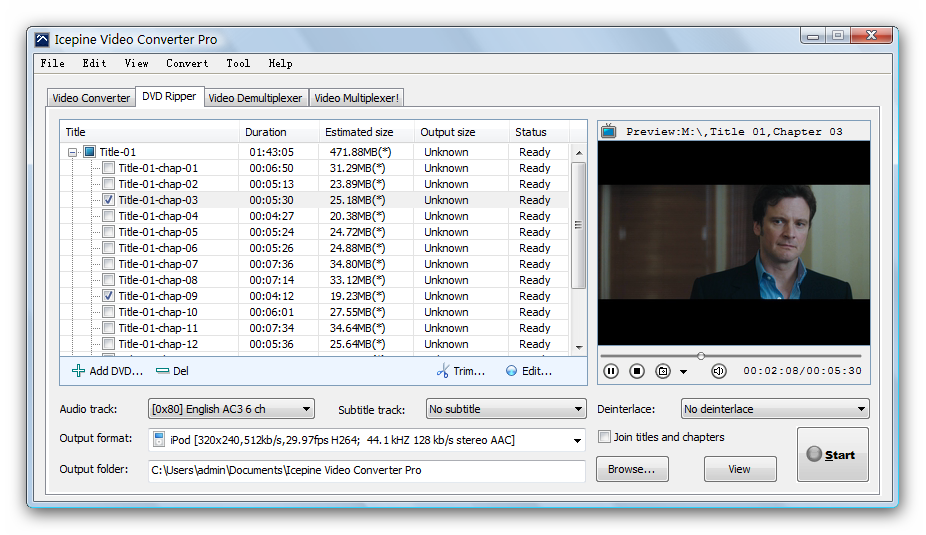Open the Convert menu

click(x=187, y=63)
